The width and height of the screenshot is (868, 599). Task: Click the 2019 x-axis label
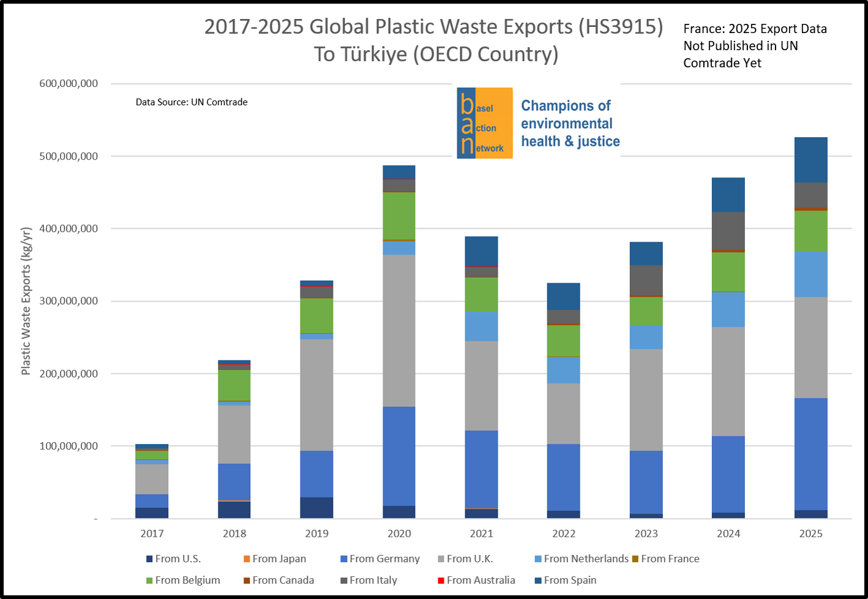pyautogui.click(x=316, y=534)
